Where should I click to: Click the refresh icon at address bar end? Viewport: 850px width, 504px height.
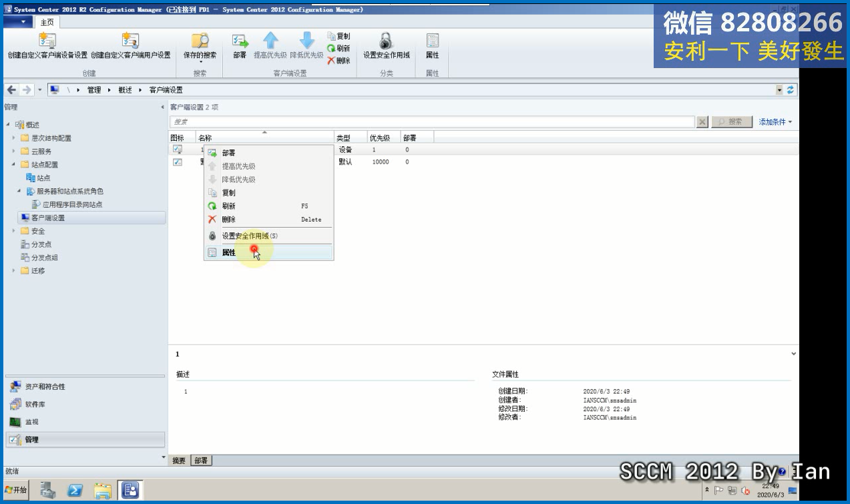(791, 90)
